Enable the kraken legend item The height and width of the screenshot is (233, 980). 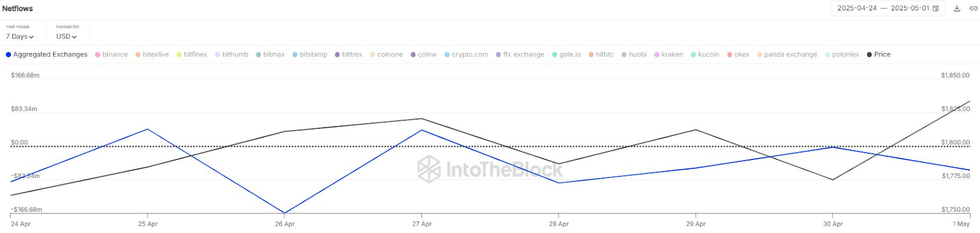point(668,54)
